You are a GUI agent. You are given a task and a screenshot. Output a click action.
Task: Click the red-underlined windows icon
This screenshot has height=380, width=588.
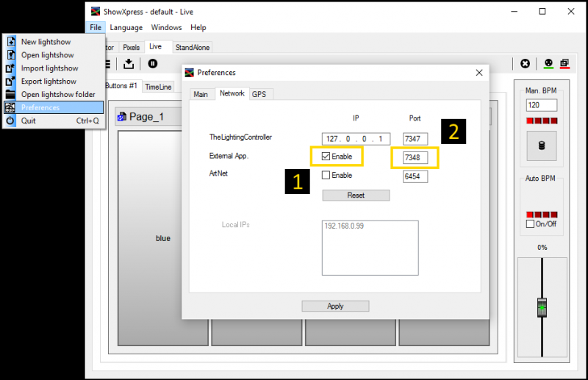click(x=564, y=64)
